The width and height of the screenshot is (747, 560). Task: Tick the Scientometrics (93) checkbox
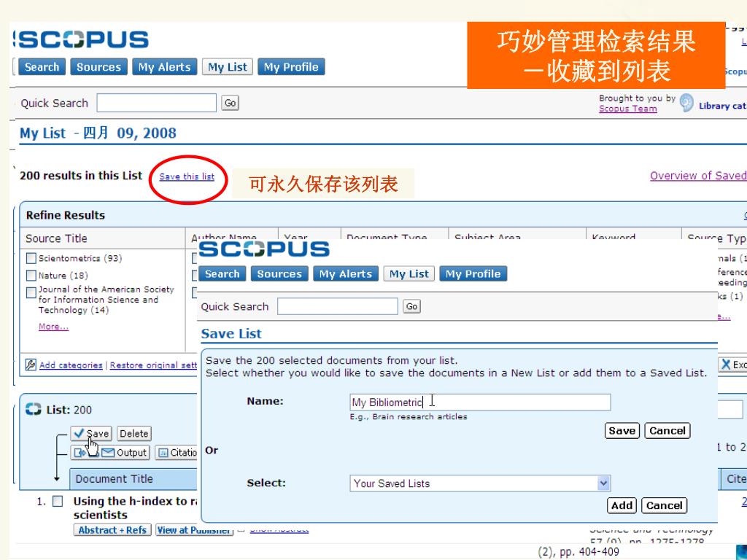point(31,258)
